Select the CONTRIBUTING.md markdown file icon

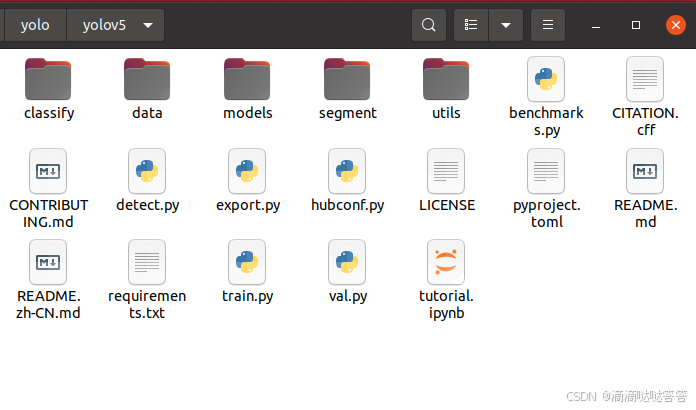click(48, 171)
